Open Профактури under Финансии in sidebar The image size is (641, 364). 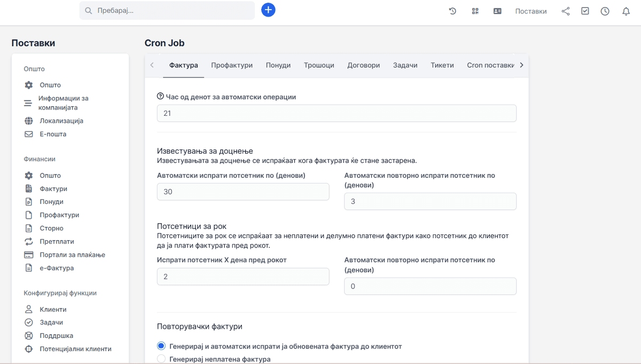pyautogui.click(x=59, y=215)
